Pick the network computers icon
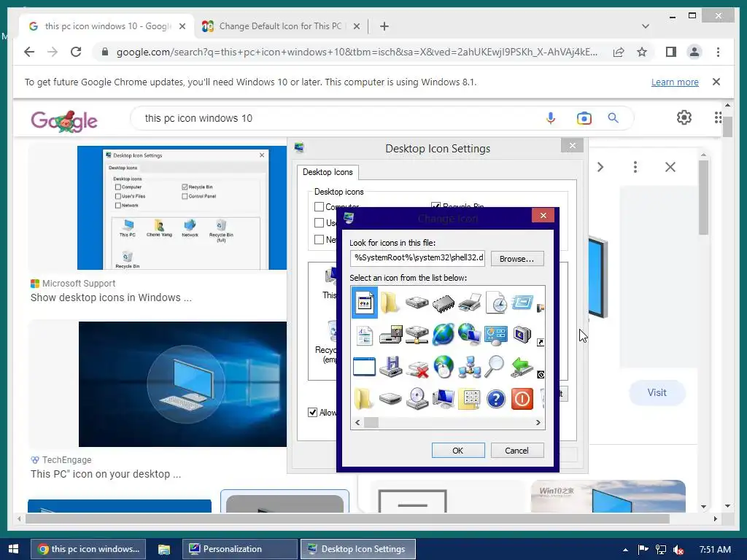747x560 pixels. 469,367
